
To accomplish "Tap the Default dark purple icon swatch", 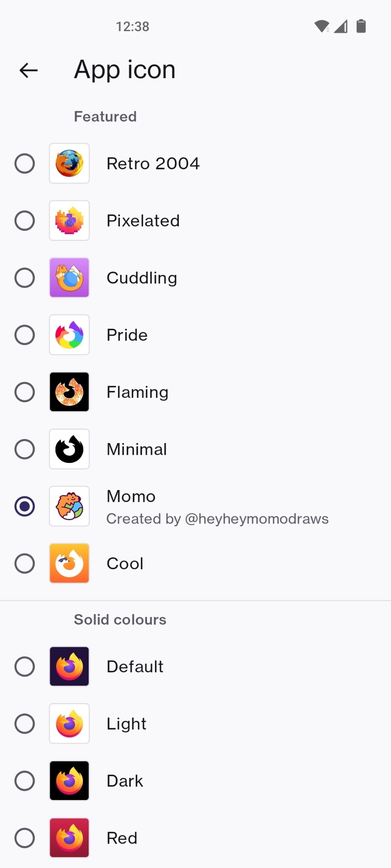I will pyautogui.click(x=69, y=666).
